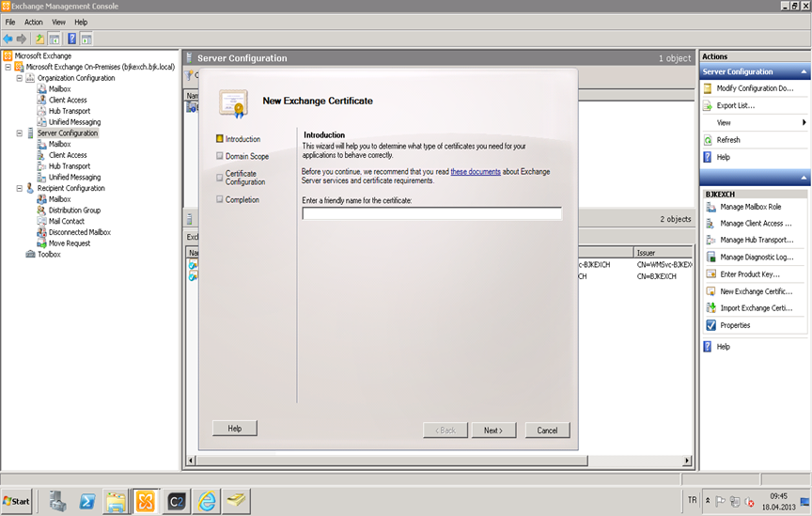Image resolution: width=812 pixels, height=516 pixels.
Task: Select Mailbox under Recipient Configuration
Action: click(59, 199)
